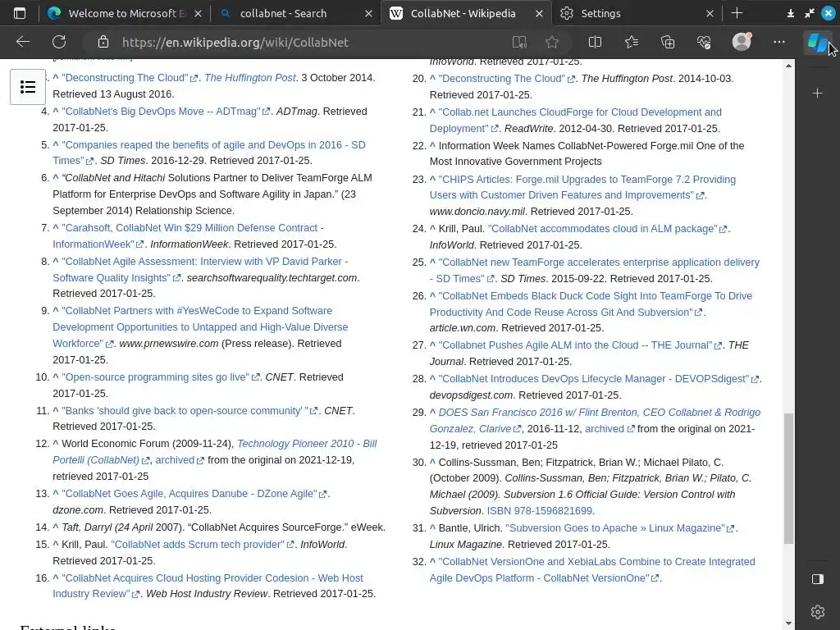Screen dimensions: 840x630
Task: Open "Subversion Goes to Apache » Linux Magazine" link
Action: coord(615,528)
